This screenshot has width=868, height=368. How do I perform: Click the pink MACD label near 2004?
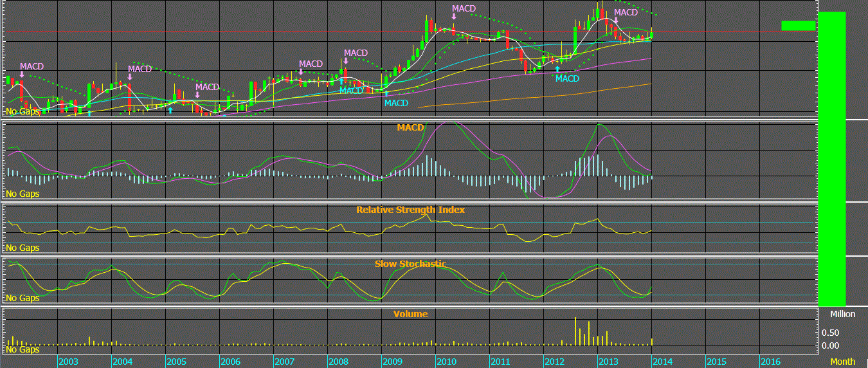140,69
